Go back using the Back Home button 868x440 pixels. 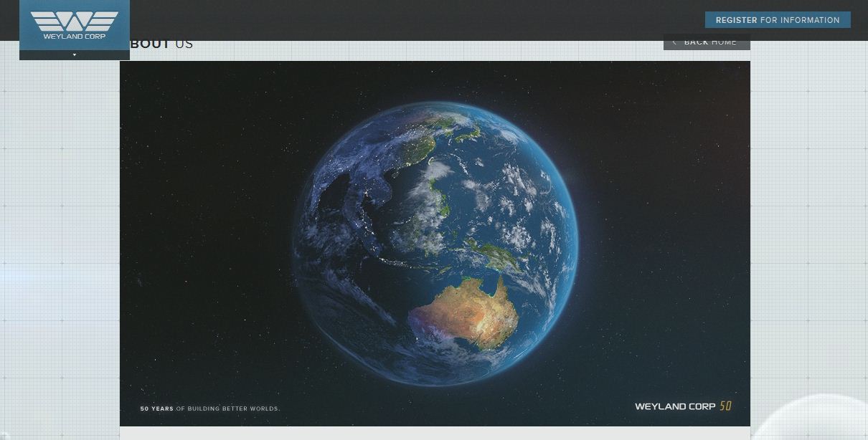pos(707,42)
